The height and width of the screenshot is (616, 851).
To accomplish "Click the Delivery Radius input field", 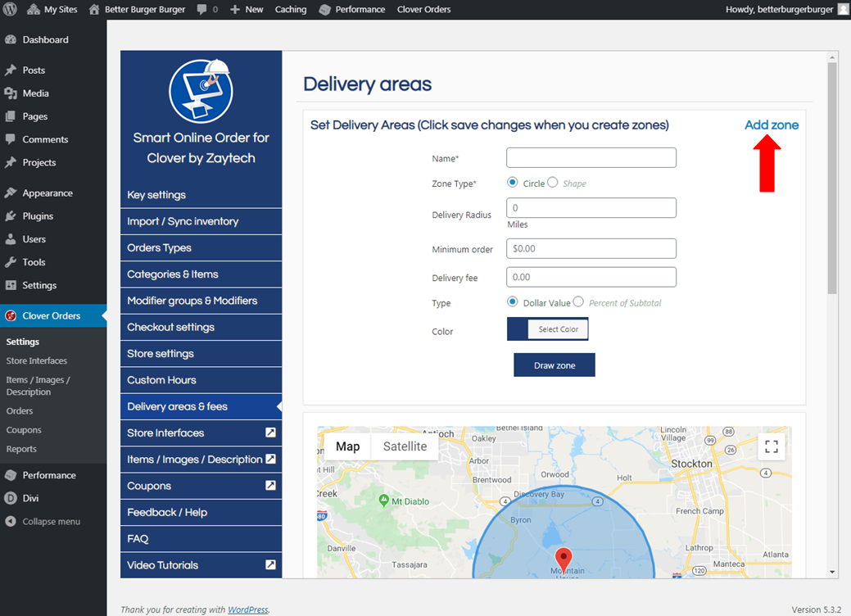I will 591,208.
